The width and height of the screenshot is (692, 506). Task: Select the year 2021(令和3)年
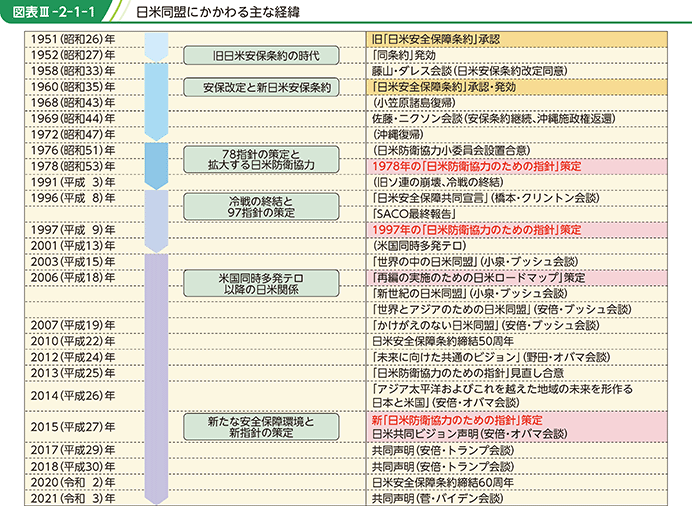click(x=73, y=499)
